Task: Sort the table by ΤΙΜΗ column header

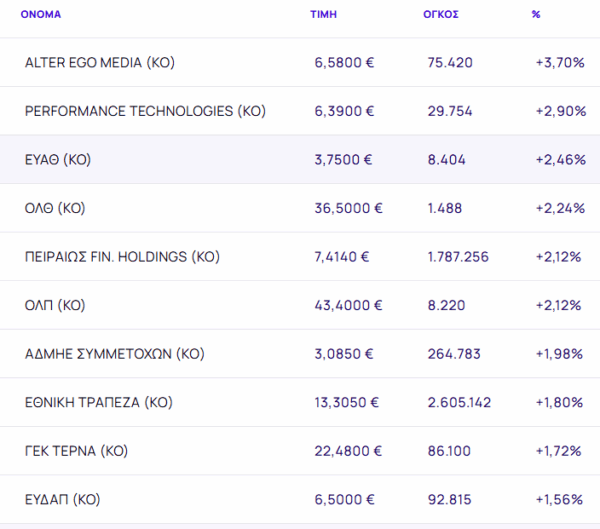Action: point(323,14)
